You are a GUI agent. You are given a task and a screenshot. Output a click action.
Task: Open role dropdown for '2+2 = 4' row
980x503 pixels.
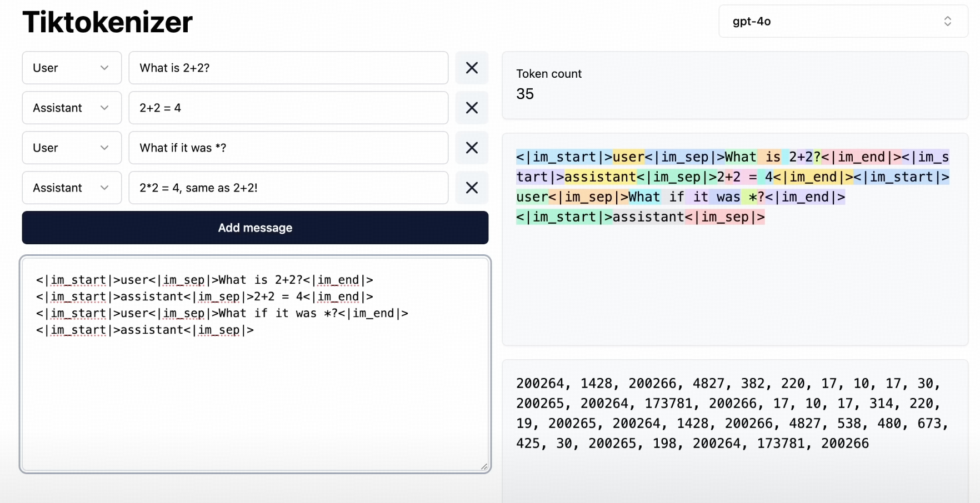coord(72,108)
